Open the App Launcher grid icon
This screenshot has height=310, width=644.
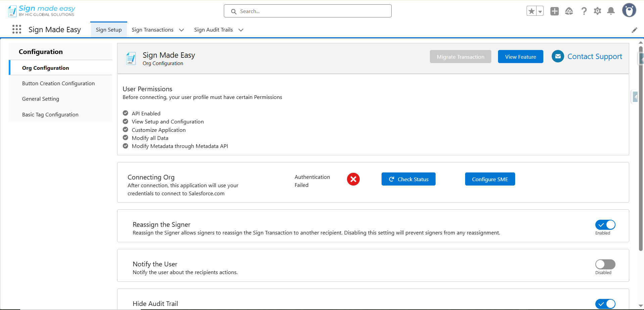(17, 30)
